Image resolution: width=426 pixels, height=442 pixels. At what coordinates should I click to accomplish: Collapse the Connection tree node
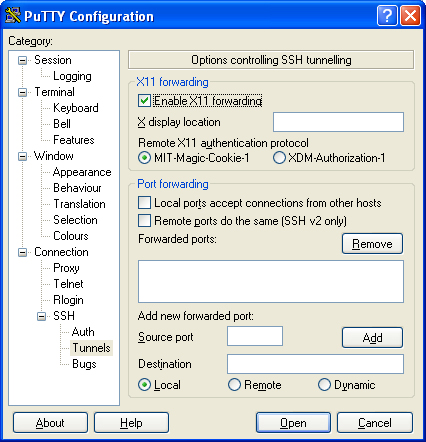[22, 252]
